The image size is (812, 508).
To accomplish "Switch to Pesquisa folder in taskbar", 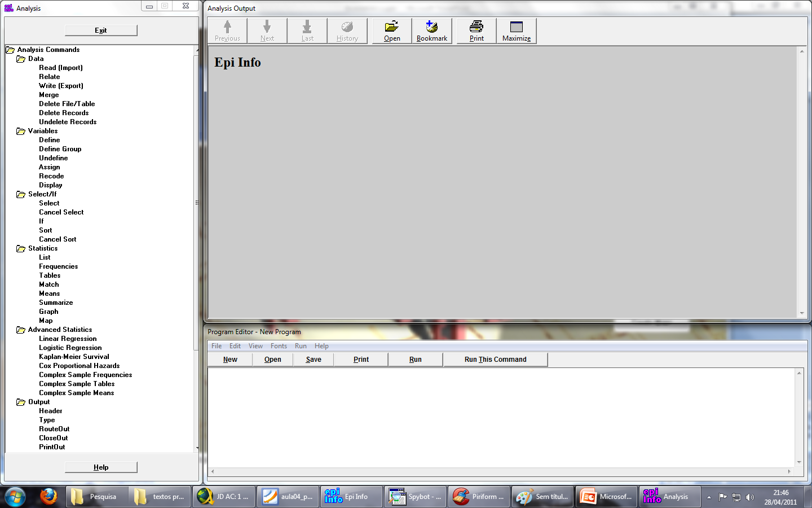I will click(96, 497).
